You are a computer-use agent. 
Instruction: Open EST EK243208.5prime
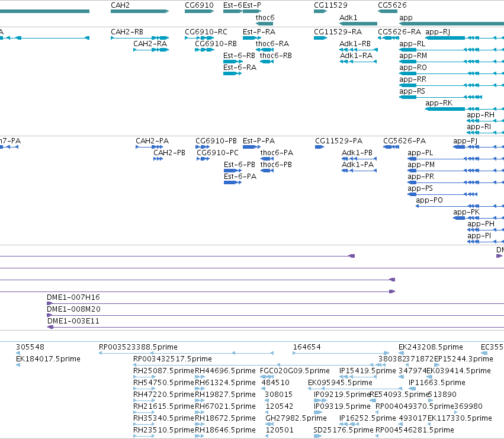click(431, 347)
